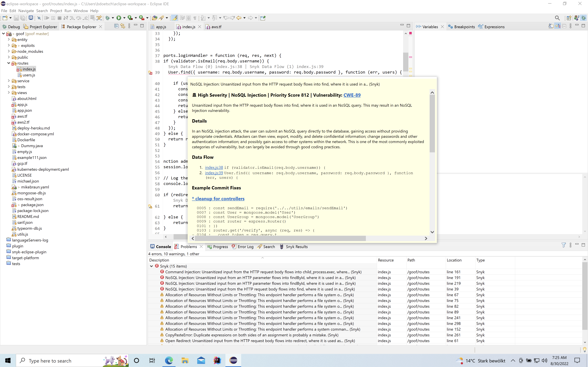Expand the node_modules folder
Image resolution: width=588 pixels, height=367 pixels.
click(x=9, y=51)
